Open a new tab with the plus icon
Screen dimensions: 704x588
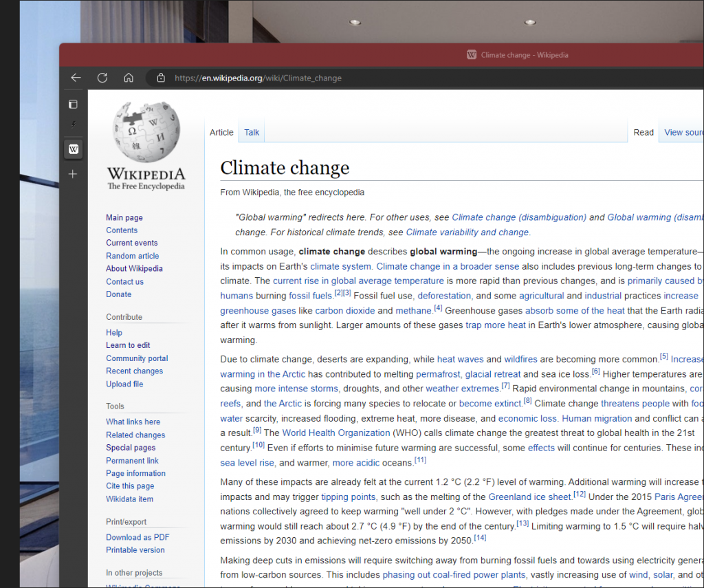(x=73, y=174)
